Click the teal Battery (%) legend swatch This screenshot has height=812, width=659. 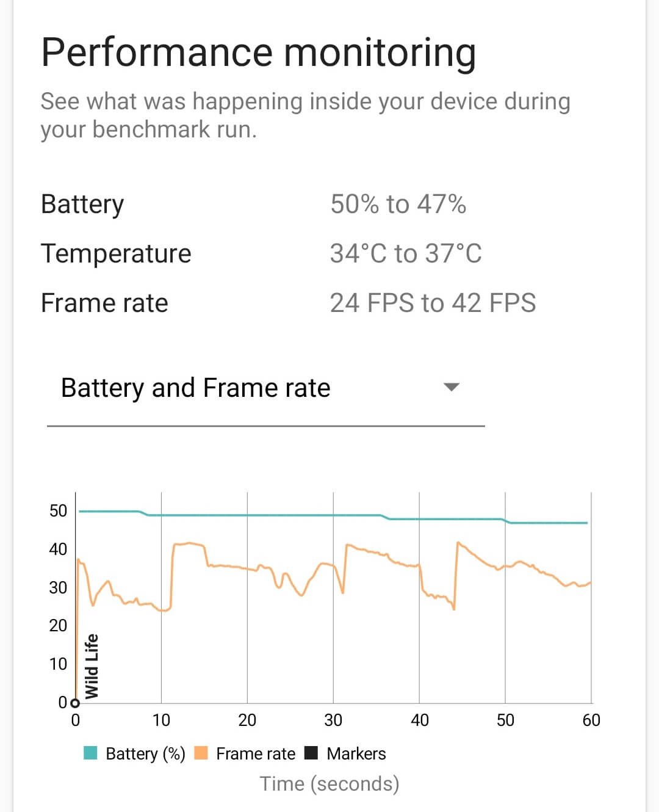(x=90, y=753)
